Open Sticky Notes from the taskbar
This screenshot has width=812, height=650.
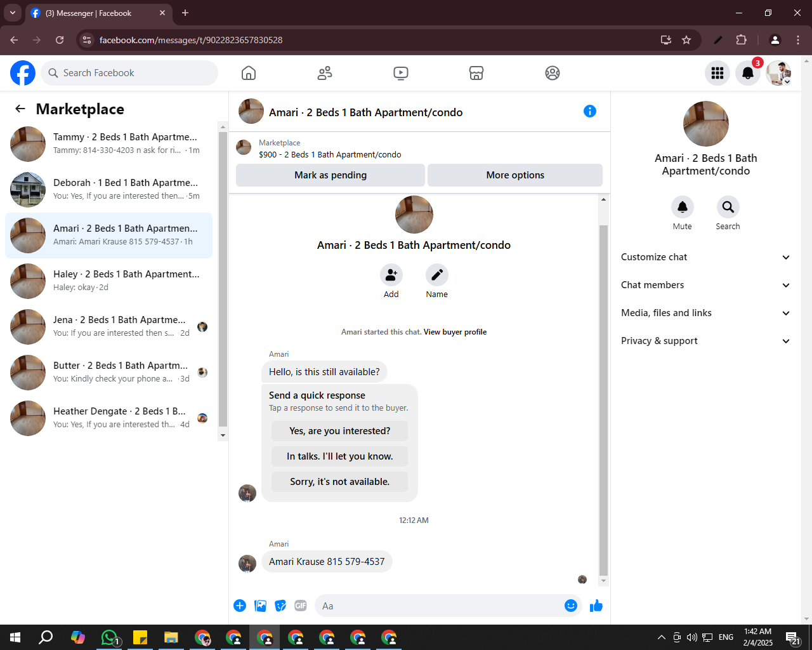pos(140,637)
